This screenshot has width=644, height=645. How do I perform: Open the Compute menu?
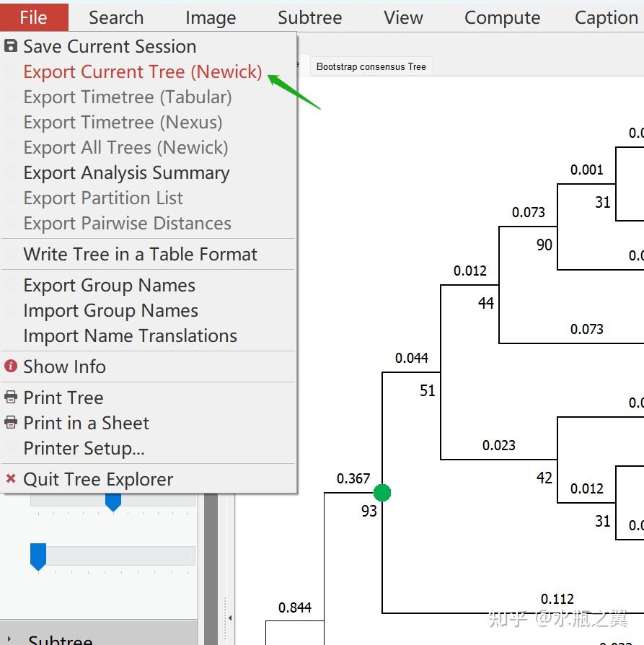pyautogui.click(x=502, y=18)
